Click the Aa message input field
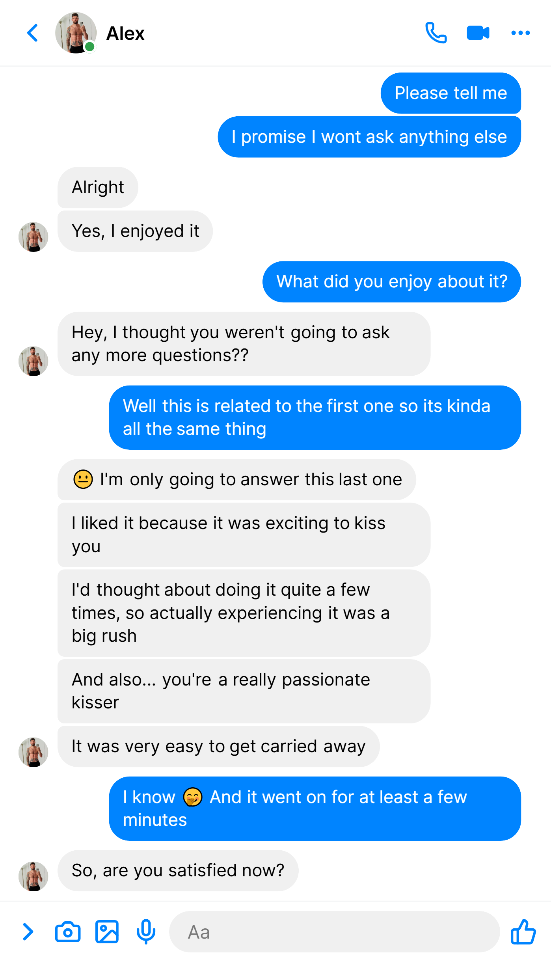Viewport: 551px width, 980px height. point(335,932)
